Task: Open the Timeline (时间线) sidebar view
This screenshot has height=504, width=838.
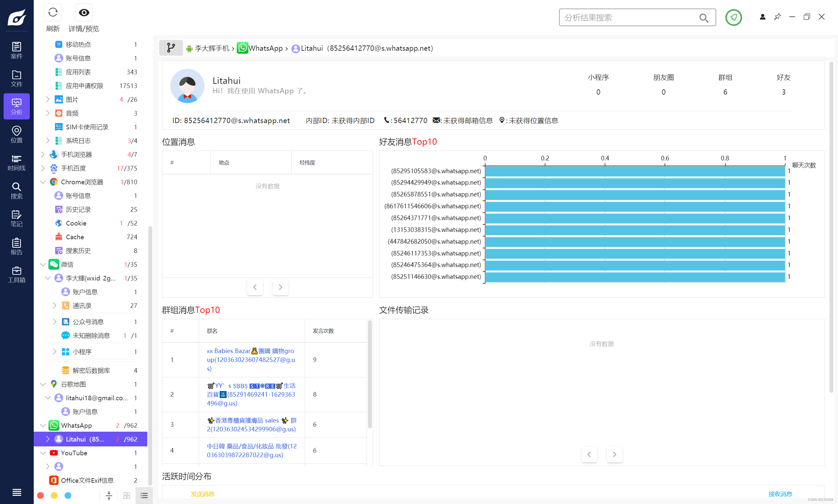Action: (x=16, y=162)
